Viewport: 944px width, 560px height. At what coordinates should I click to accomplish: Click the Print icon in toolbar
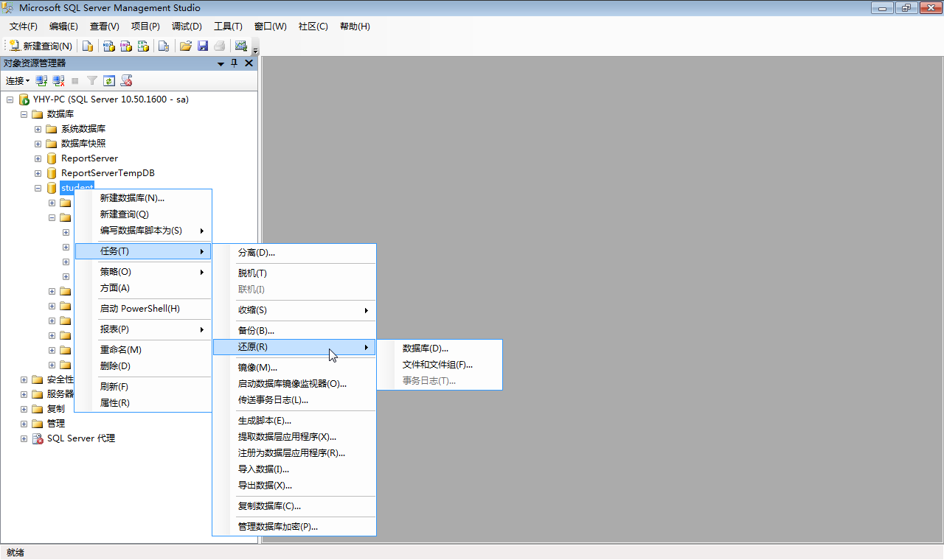[x=220, y=46]
